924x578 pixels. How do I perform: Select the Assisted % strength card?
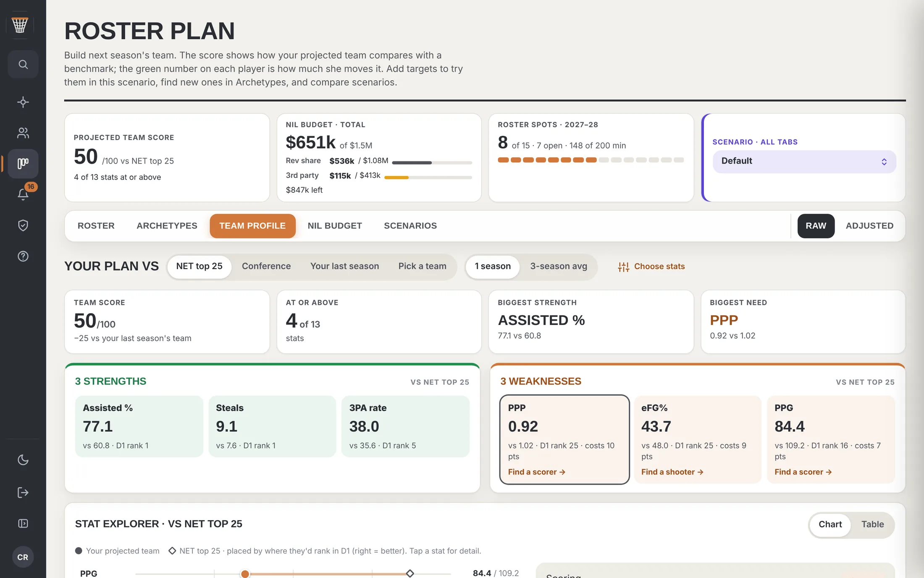click(x=139, y=426)
